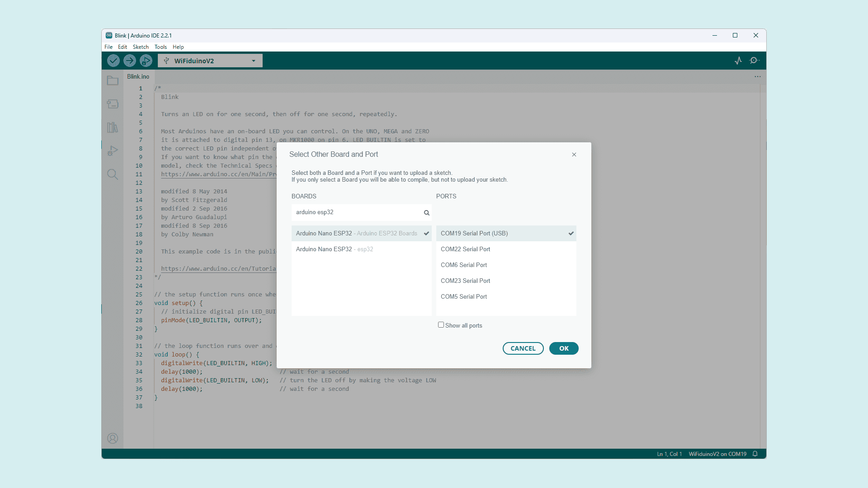Open the Library Manager sidebar icon
868x488 pixels.
pos(113,127)
